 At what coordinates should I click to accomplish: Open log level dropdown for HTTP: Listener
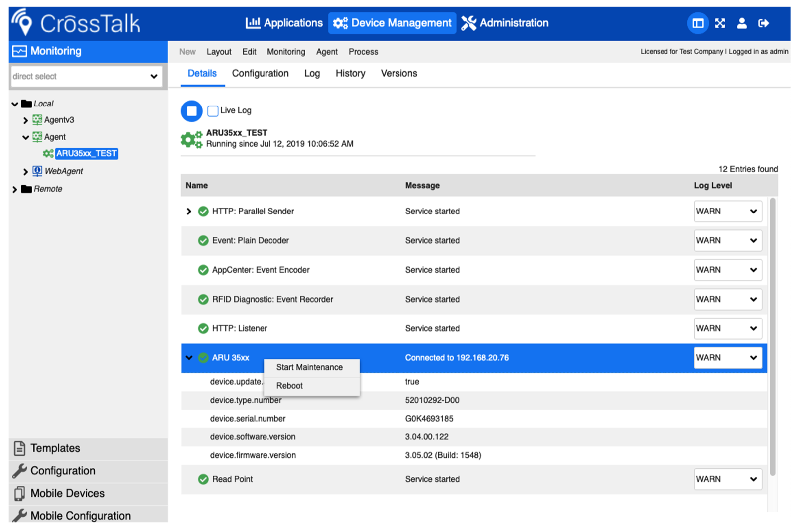tap(728, 328)
